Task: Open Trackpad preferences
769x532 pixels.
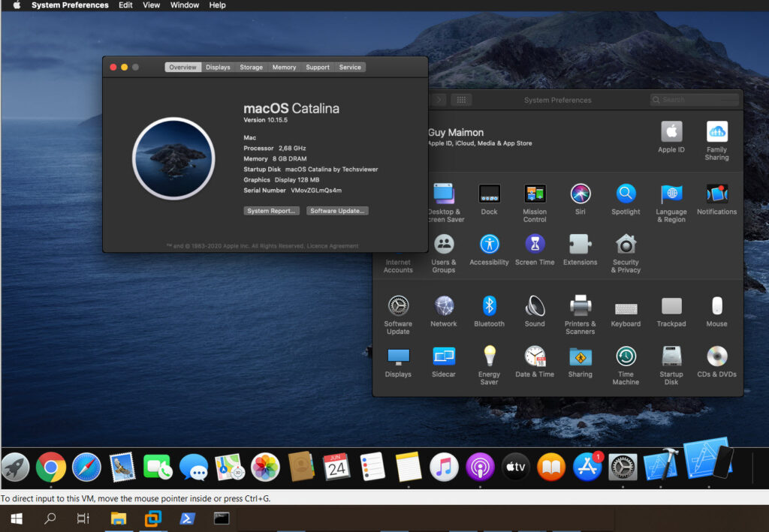Action: (x=671, y=311)
